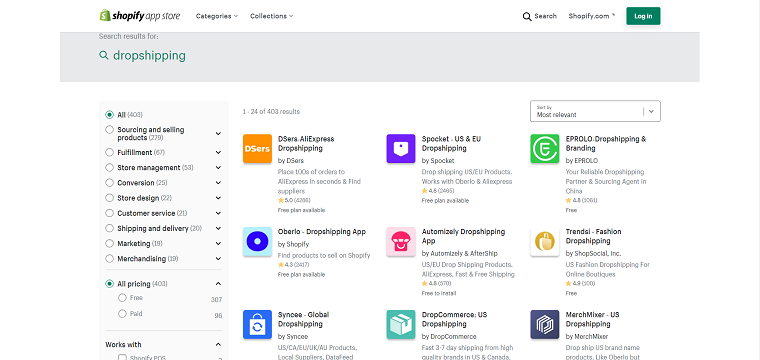This screenshot has width=760, height=360.
Task: Click the Search text in header
Action: point(545,16)
